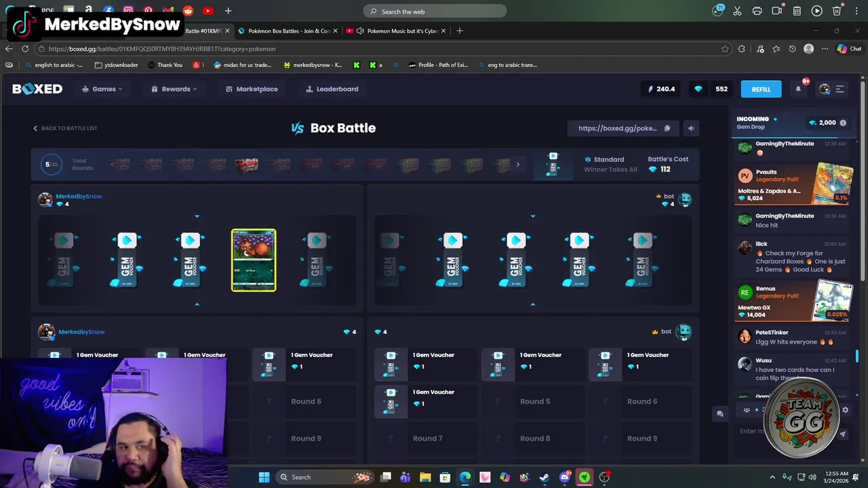Open the MerkedbySnow player name at top
868x488 pixels.
tap(79, 197)
